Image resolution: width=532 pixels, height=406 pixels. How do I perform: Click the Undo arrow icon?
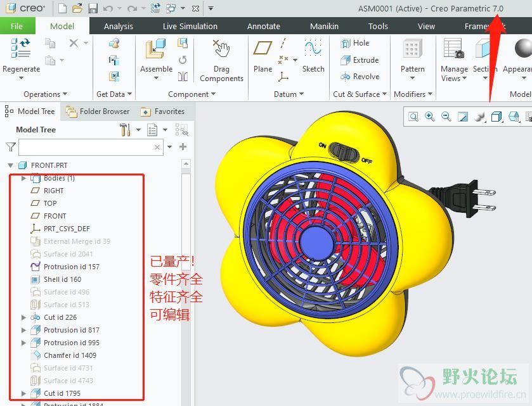click(108, 8)
